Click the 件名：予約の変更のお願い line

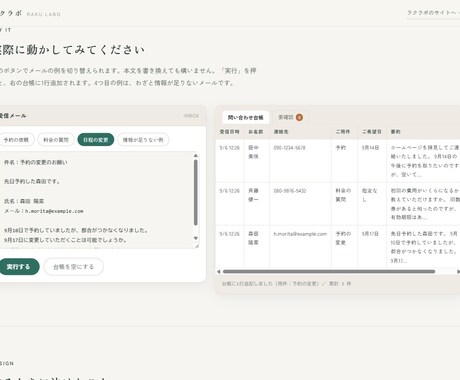(x=36, y=162)
